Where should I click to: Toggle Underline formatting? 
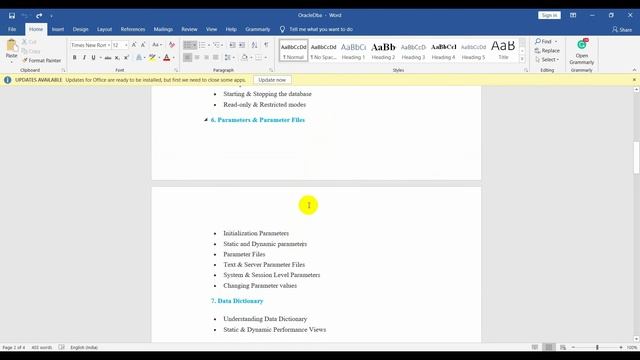pyautogui.click(x=93, y=58)
